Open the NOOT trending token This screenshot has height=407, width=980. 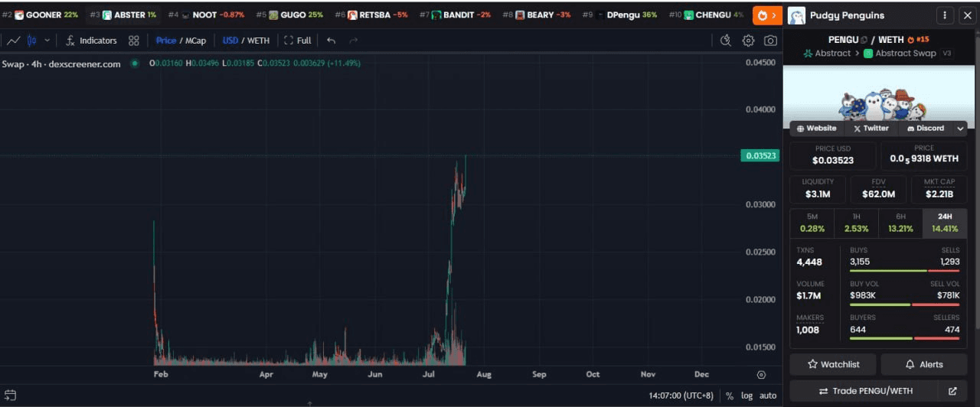coord(206,15)
